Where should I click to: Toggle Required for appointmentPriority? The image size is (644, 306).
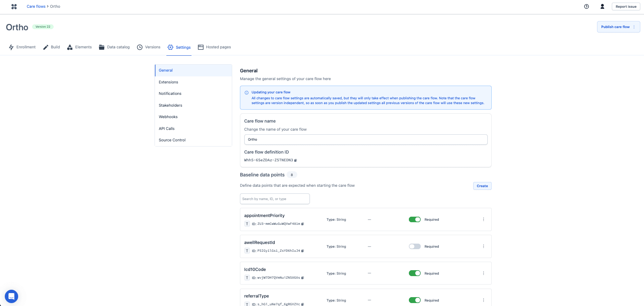415,220
